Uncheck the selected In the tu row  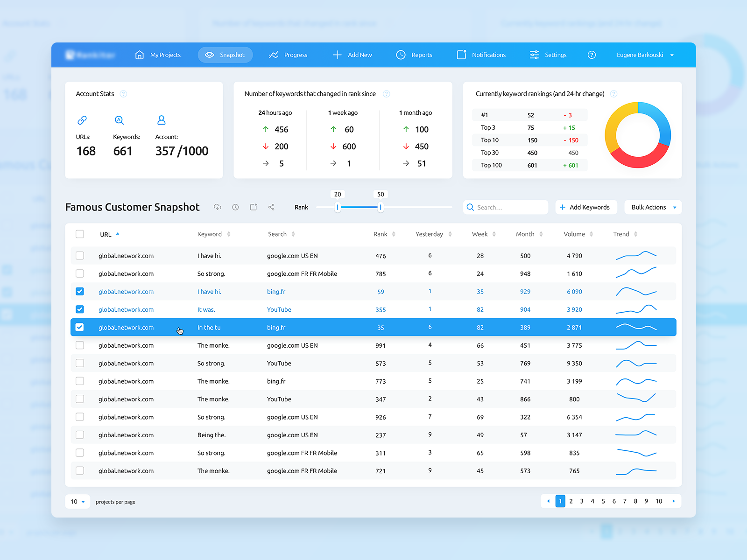coord(80,327)
